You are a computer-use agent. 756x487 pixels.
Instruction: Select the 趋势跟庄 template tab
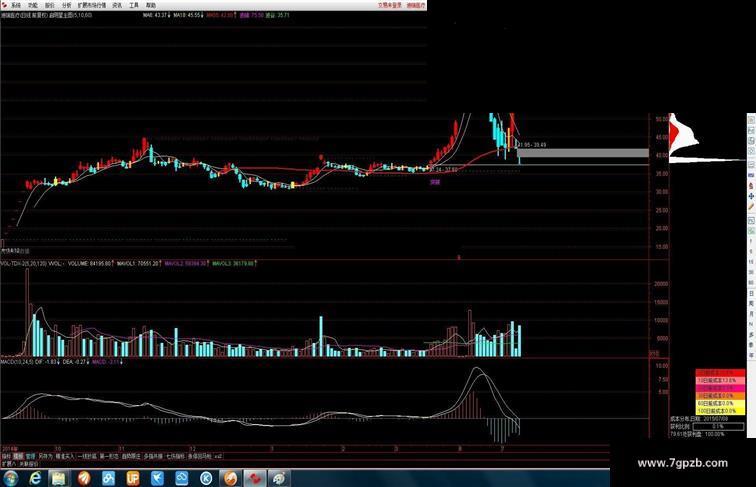coord(131,456)
